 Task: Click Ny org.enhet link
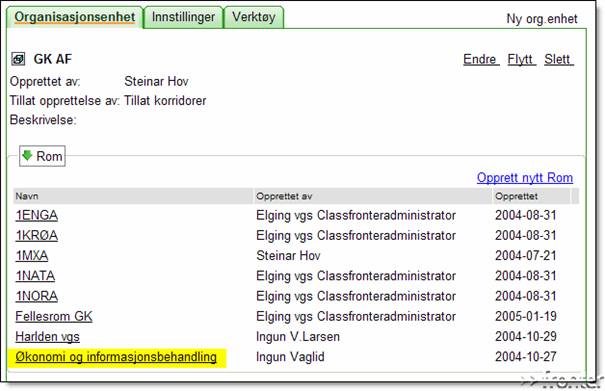542,19
